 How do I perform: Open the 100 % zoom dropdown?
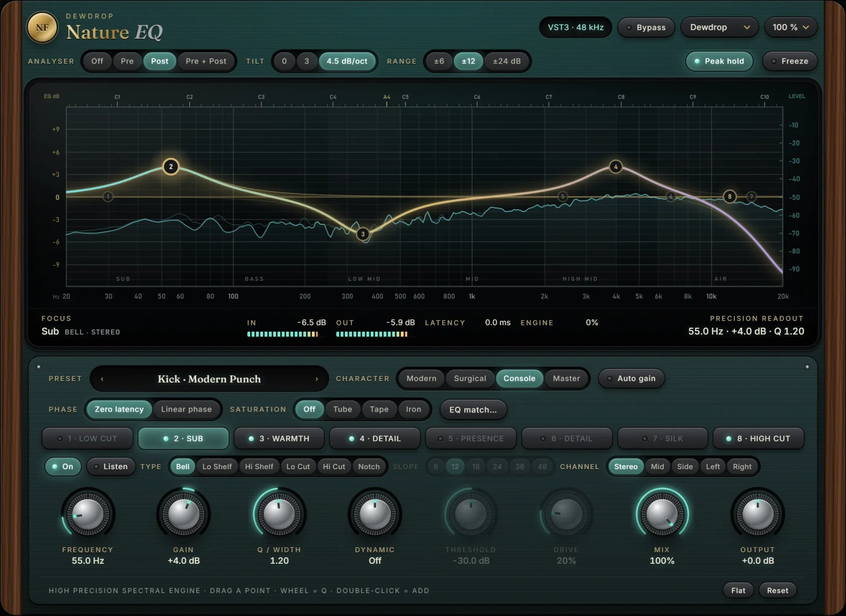[x=791, y=28]
